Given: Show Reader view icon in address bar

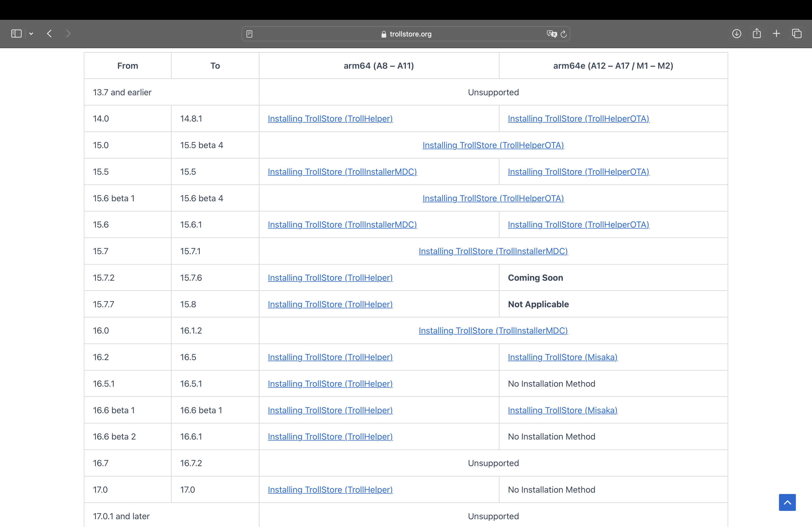Looking at the screenshot, I should pos(249,34).
